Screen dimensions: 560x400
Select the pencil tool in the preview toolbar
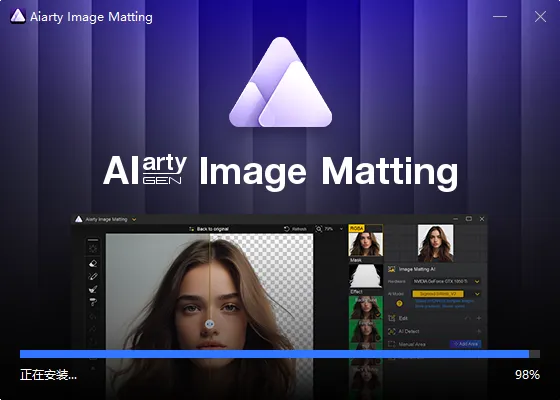[93, 276]
